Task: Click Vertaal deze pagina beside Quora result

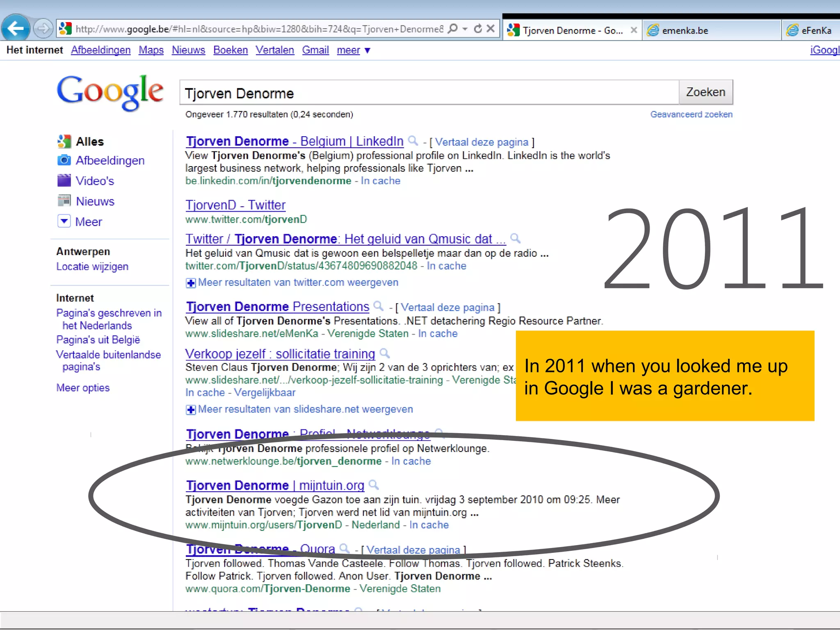Action: tap(413, 550)
